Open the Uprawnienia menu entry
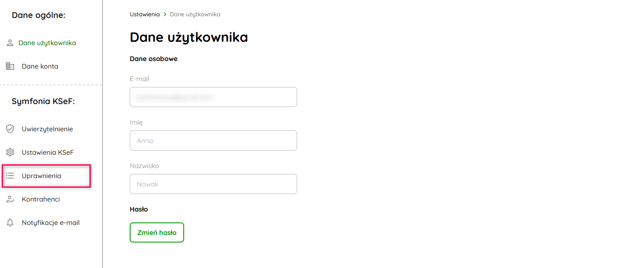Screen dimensions: 644x268 coord(41,176)
